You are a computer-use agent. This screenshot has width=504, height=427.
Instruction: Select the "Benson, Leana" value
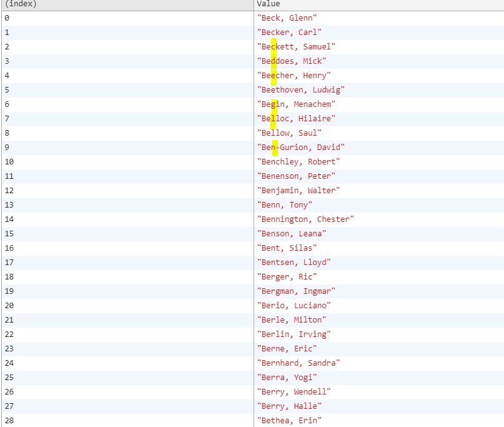point(292,234)
